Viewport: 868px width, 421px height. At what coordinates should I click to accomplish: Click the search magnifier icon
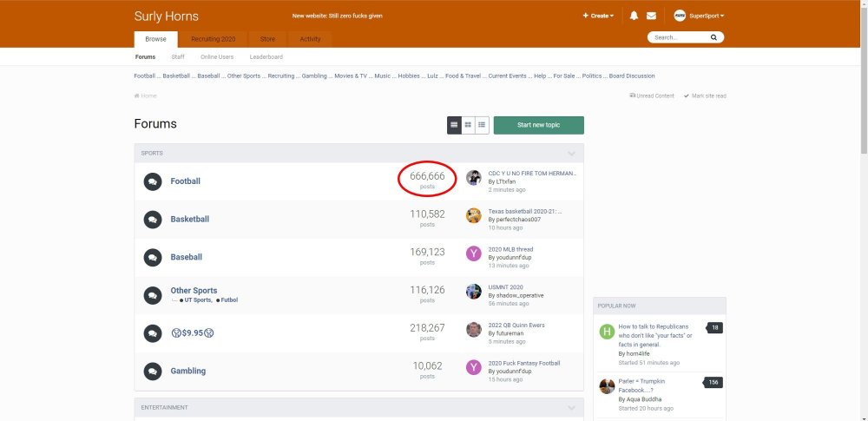click(713, 38)
